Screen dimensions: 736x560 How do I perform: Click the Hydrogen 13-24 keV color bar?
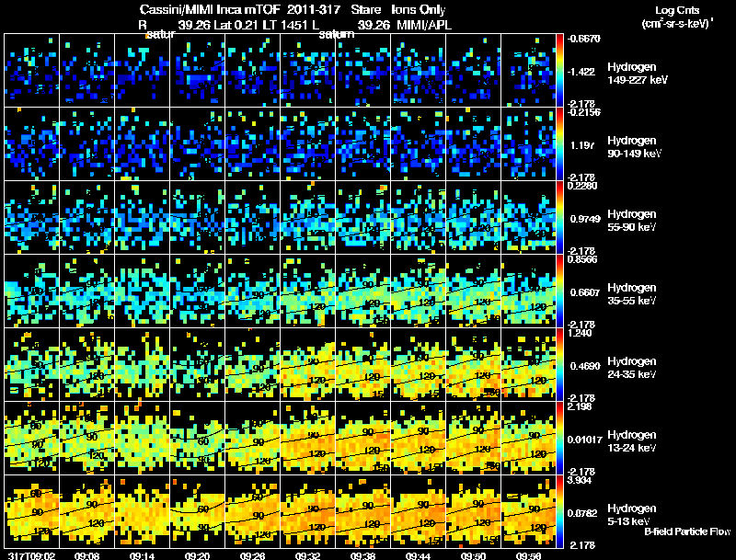pos(559,438)
